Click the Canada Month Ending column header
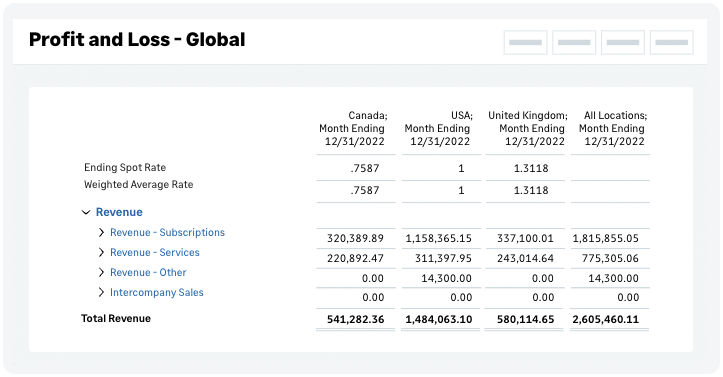 [x=353, y=129]
